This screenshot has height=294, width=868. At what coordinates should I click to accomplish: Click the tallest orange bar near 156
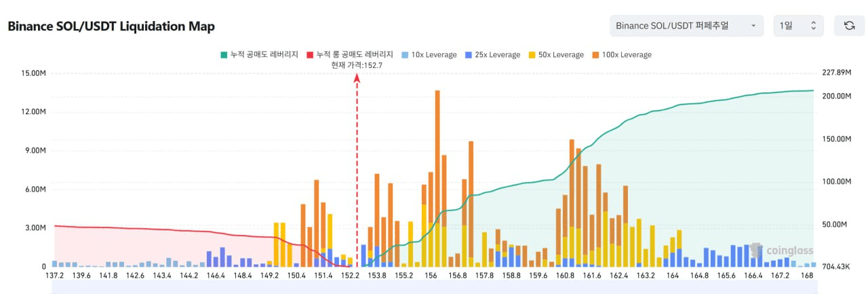click(x=437, y=156)
